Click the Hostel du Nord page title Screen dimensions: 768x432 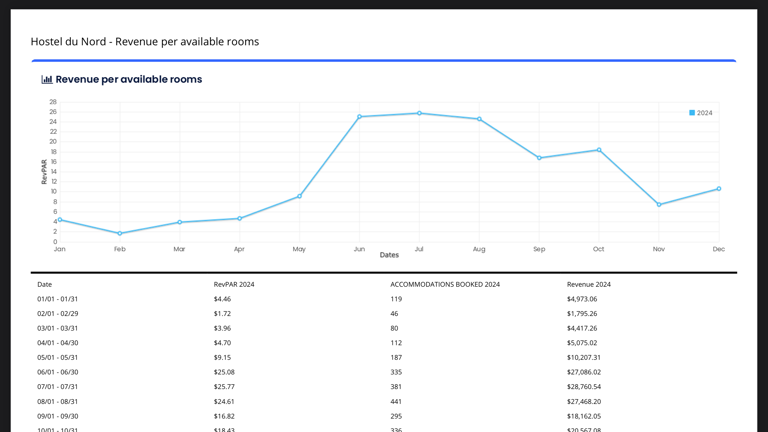coord(144,42)
